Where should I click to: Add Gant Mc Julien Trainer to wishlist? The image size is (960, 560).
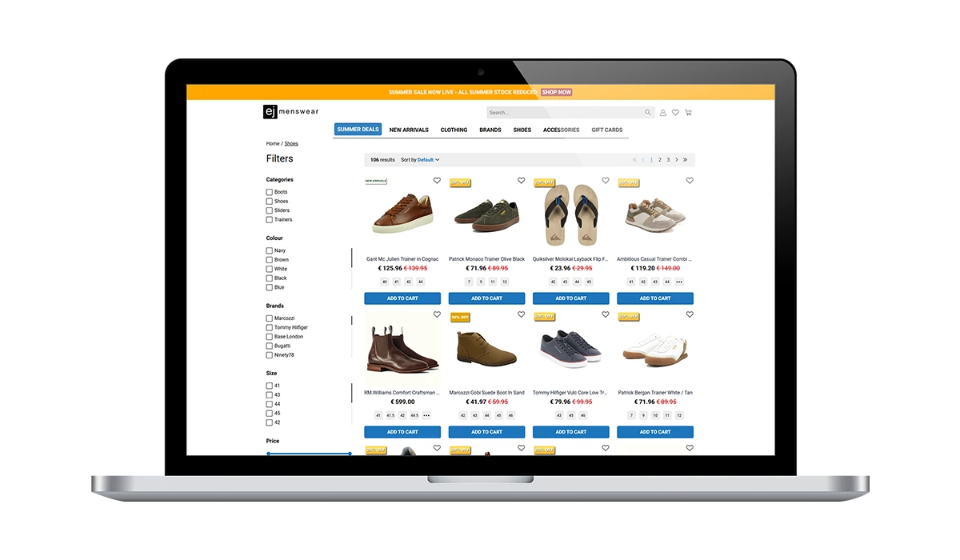pyautogui.click(x=437, y=181)
